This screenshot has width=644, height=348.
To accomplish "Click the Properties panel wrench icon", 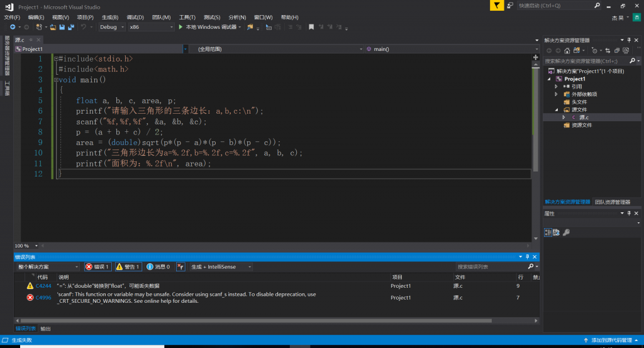I will pos(566,232).
